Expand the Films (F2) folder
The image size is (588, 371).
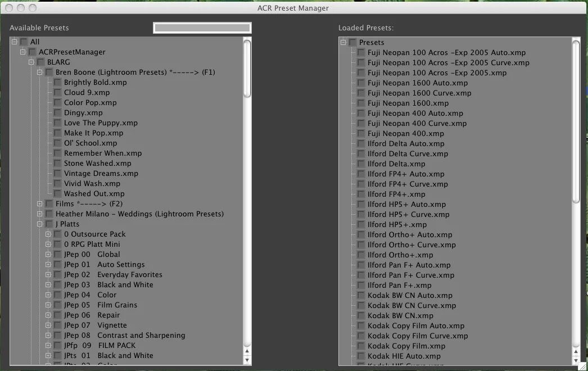39,203
